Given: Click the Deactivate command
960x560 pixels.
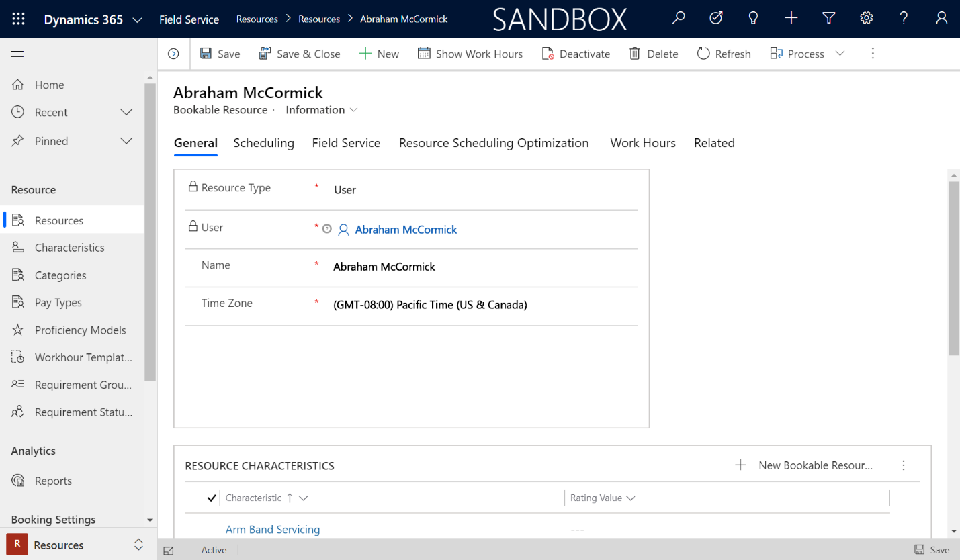Looking at the screenshot, I should [x=576, y=54].
